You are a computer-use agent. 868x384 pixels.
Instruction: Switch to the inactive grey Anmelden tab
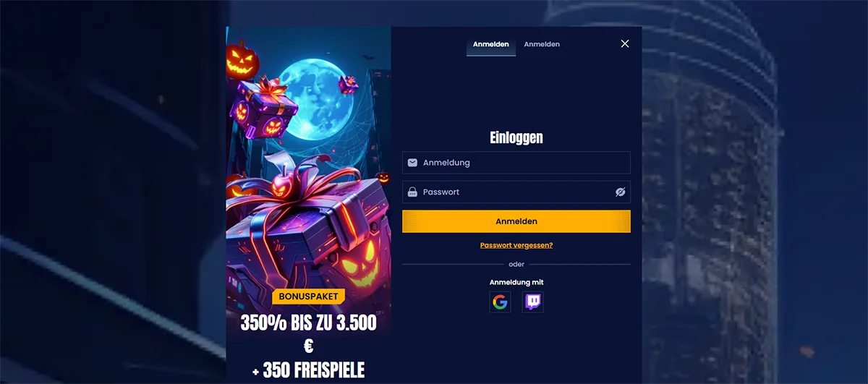click(542, 44)
